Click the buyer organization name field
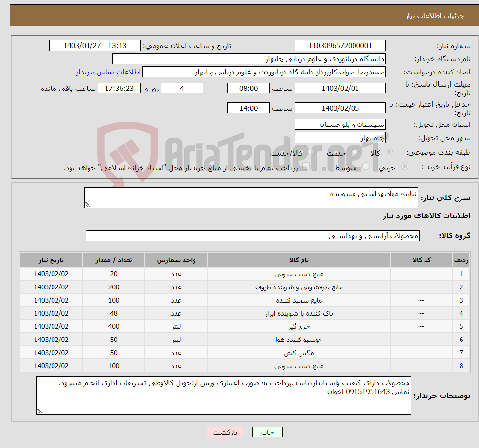The height and width of the screenshot is (448, 479). click(249, 59)
